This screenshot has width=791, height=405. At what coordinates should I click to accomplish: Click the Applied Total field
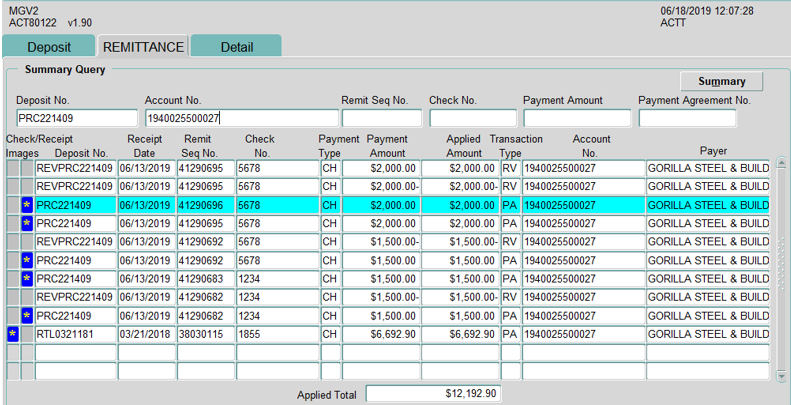pos(434,394)
